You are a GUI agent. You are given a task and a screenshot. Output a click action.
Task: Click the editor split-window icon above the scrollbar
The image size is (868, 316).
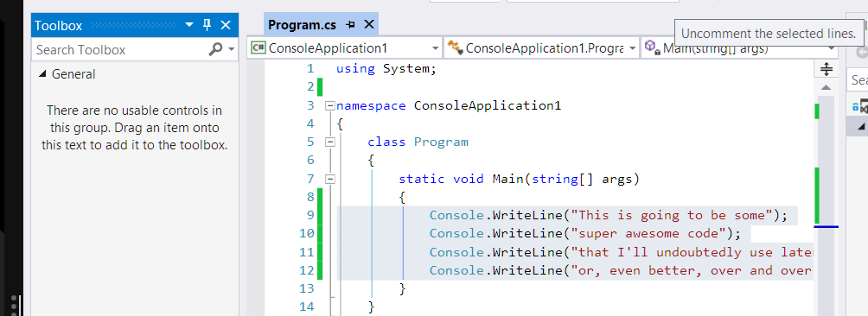[x=826, y=69]
